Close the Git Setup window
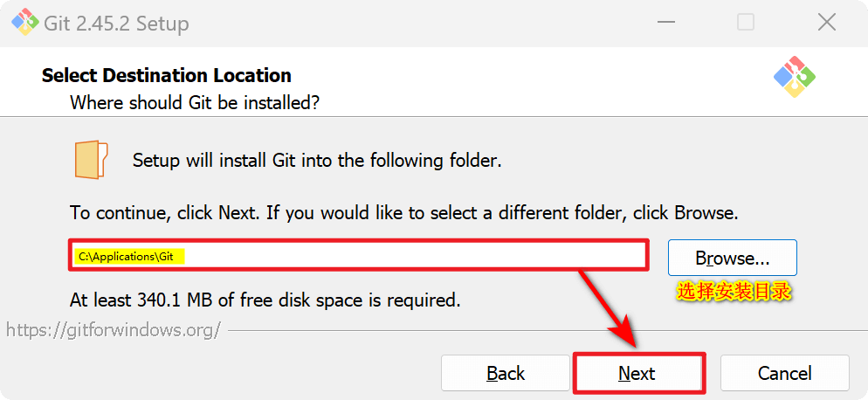Screen dimensions: 868x400 click(x=826, y=23)
